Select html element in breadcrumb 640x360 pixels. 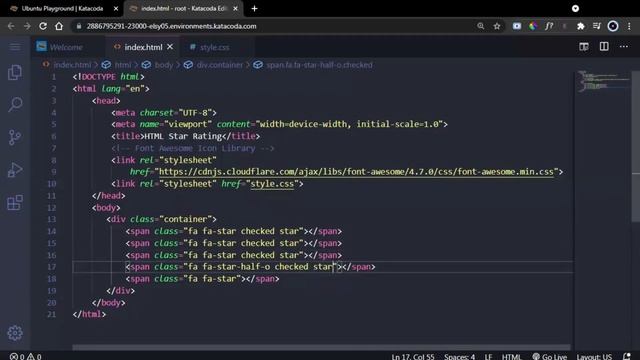[x=122, y=65]
